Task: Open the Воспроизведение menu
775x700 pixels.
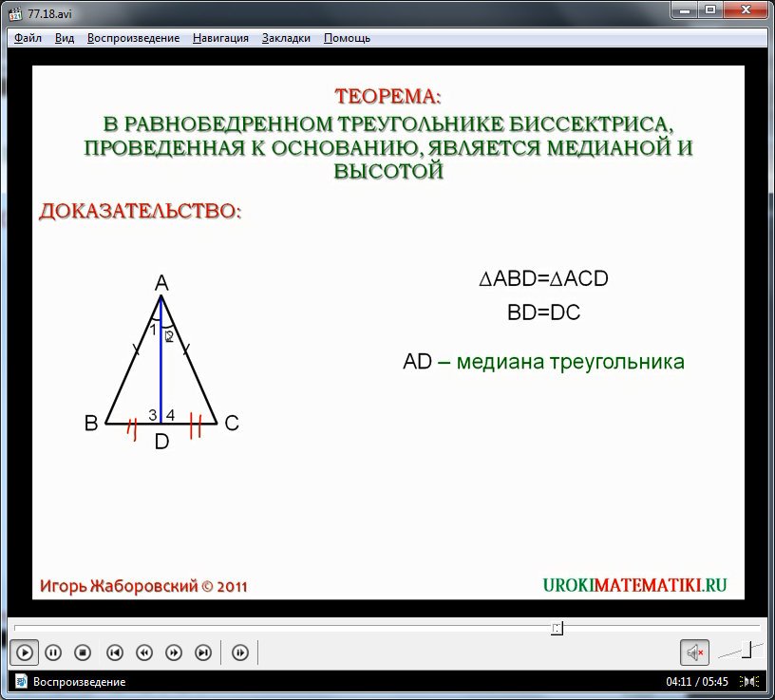Action: (133, 38)
